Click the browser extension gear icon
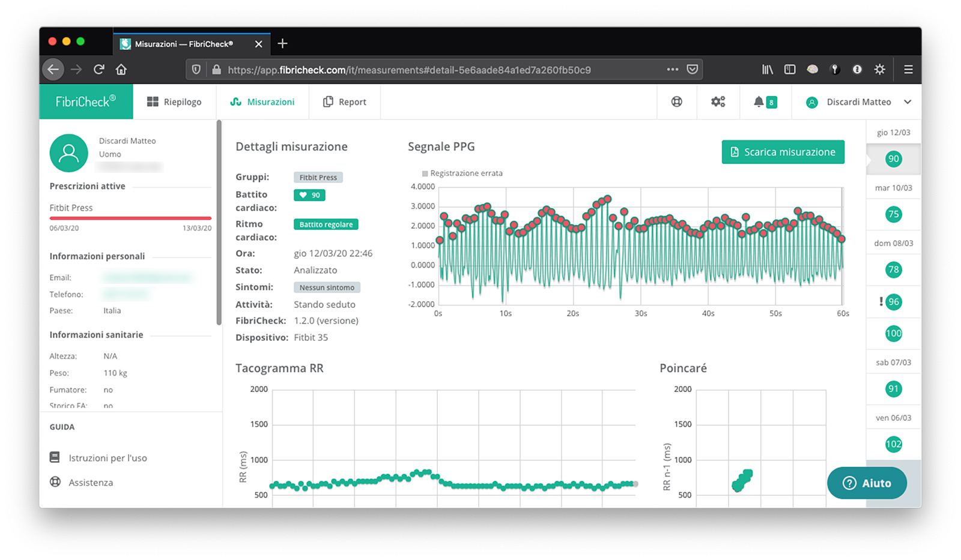961x560 pixels. [880, 70]
